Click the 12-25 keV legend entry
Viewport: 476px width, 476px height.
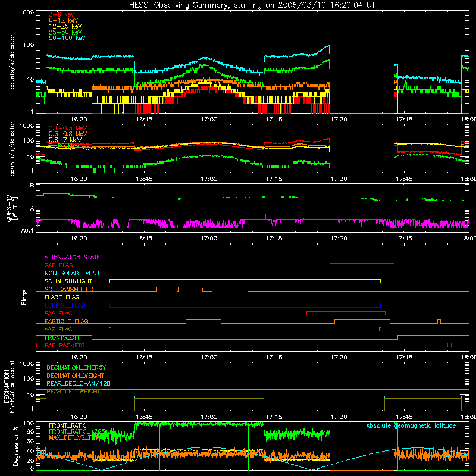[x=65, y=26]
